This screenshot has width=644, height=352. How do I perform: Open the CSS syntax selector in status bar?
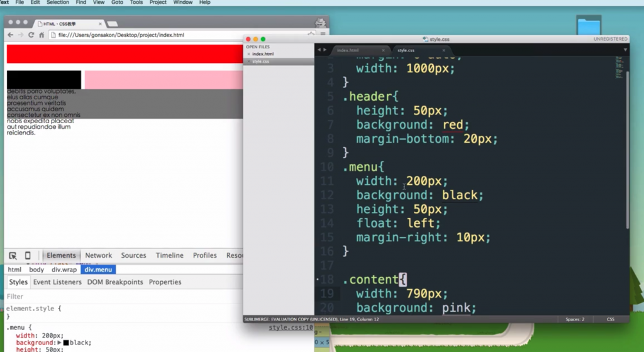click(x=610, y=319)
